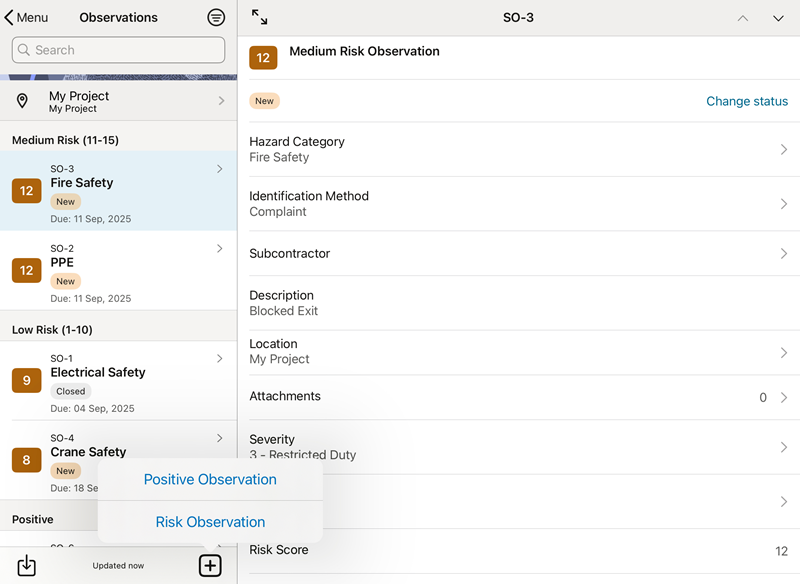Image resolution: width=800 pixels, height=584 pixels.
Task: Tap the filter icon beside Observations title
Action: (x=216, y=18)
